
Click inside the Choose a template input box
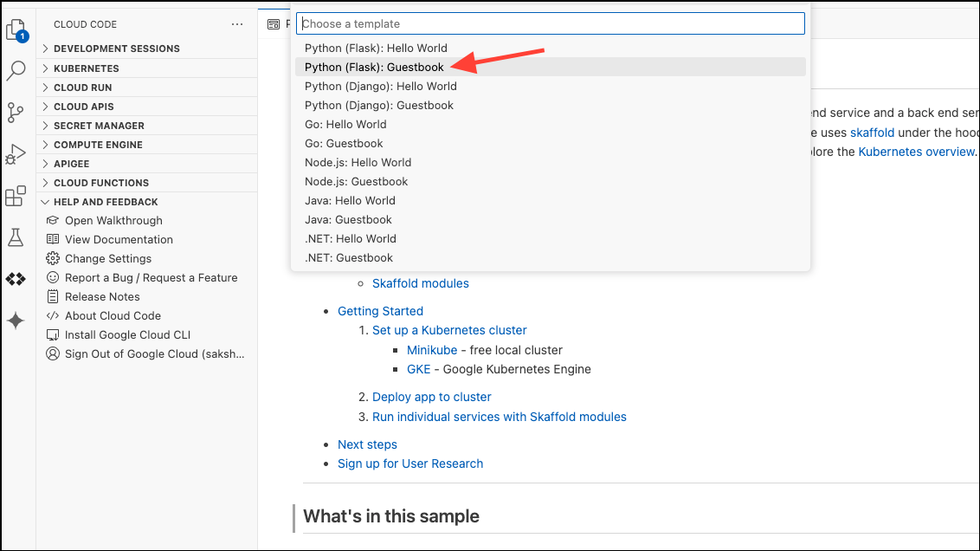click(x=550, y=23)
